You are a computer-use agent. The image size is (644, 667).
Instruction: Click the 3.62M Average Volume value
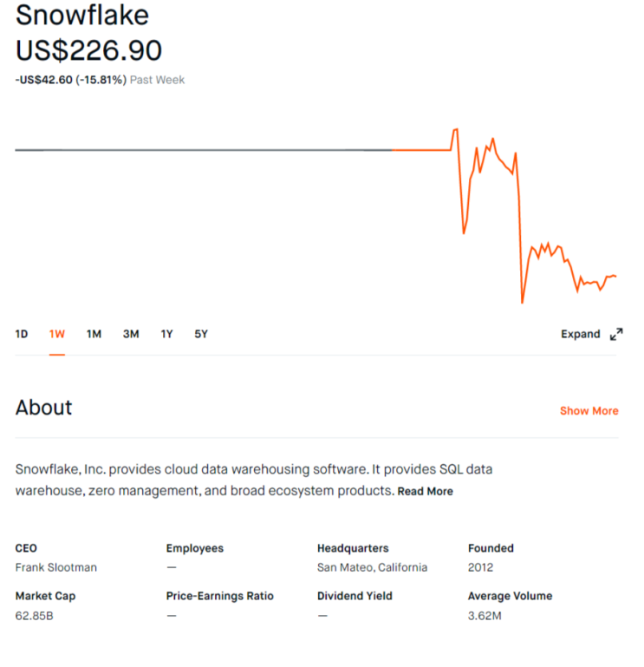click(484, 615)
